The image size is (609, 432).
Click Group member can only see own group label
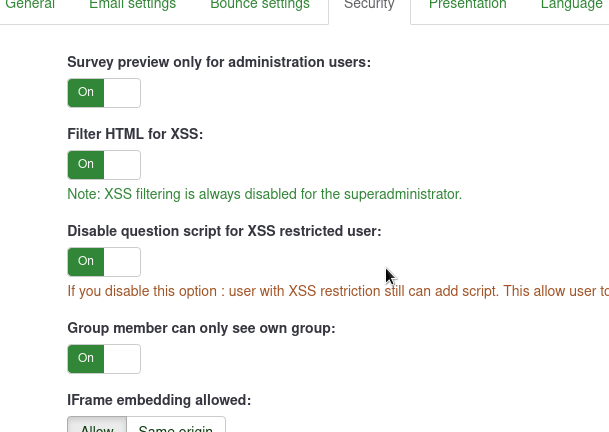pos(201,328)
